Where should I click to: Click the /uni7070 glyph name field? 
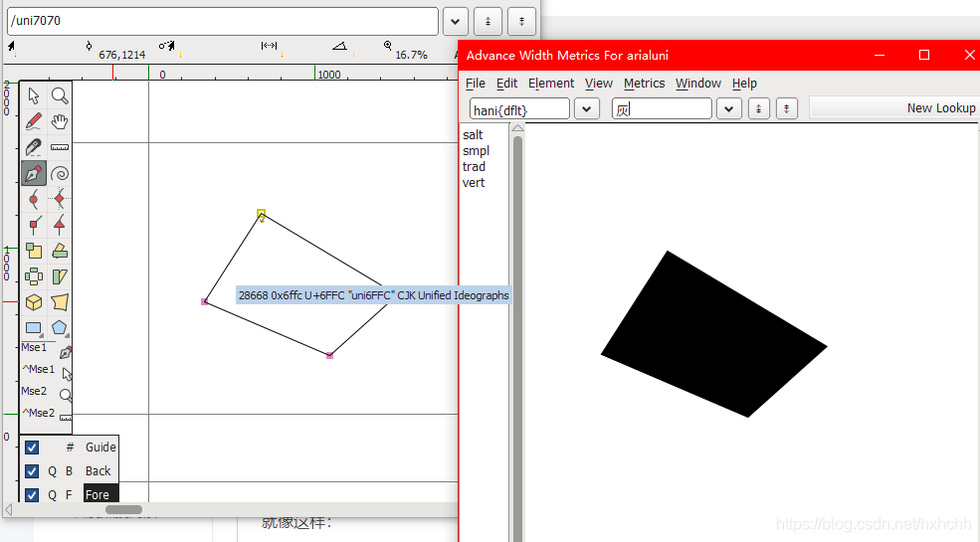[x=223, y=21]
